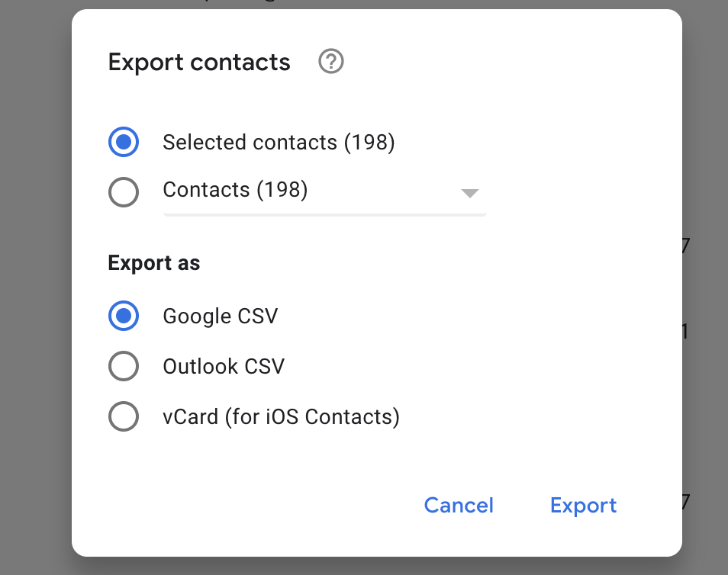Click the 'Export contacts' dialog title
This screenshot has width=728, height=575.
pos(199,63)
